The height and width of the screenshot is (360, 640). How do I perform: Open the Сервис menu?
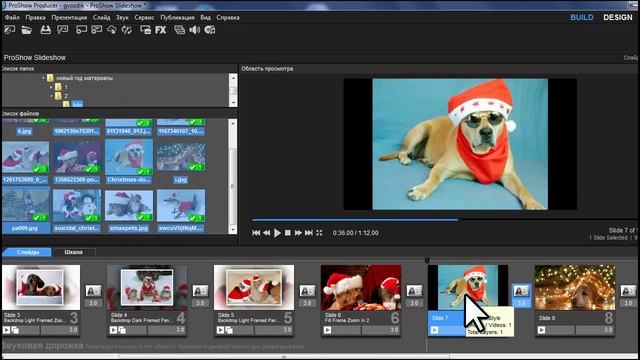144,18
